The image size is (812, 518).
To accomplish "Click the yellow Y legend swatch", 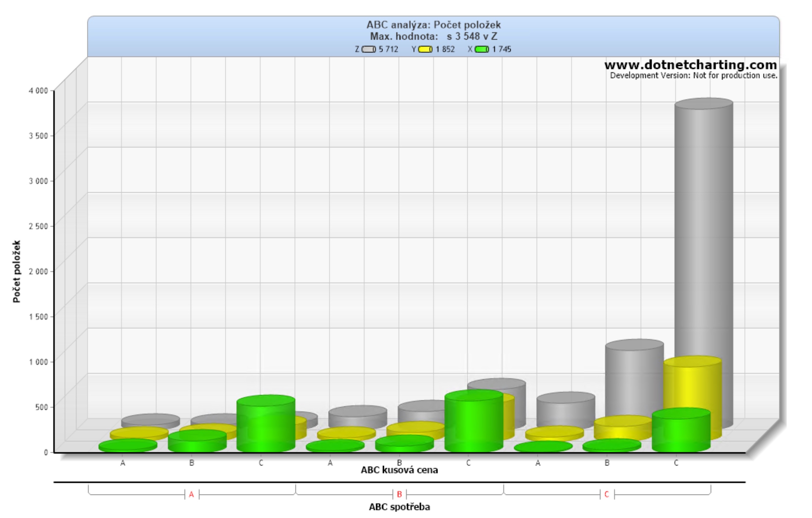I will pos(425,49).
